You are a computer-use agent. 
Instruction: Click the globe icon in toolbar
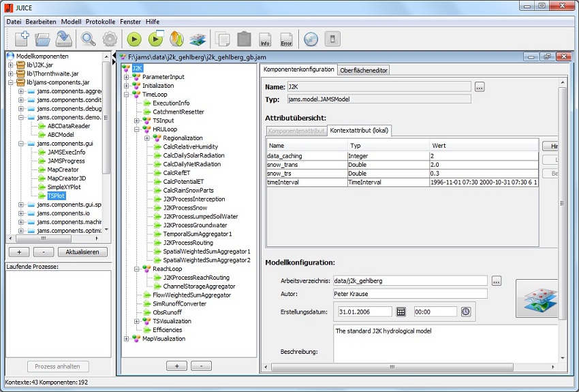(310, 39)
